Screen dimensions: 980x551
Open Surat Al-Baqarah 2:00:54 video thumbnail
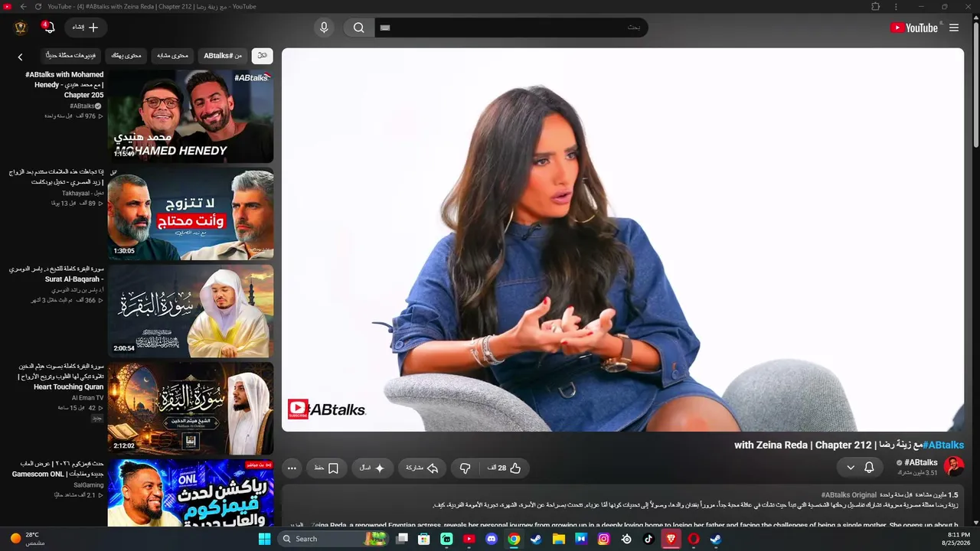191,311
